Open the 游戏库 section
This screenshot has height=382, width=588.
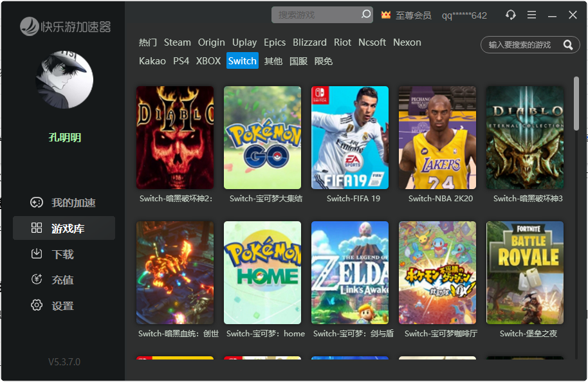[x=64, y=228]
